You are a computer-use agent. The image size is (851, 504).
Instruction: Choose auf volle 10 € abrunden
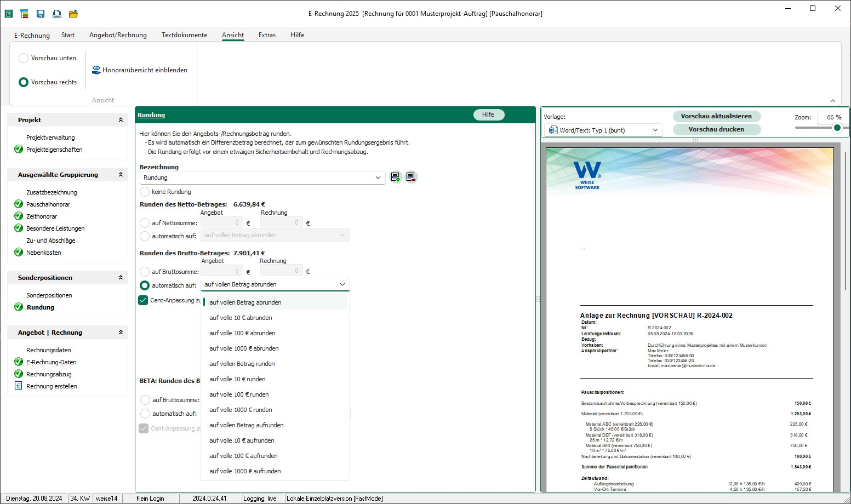pos(275,318)
